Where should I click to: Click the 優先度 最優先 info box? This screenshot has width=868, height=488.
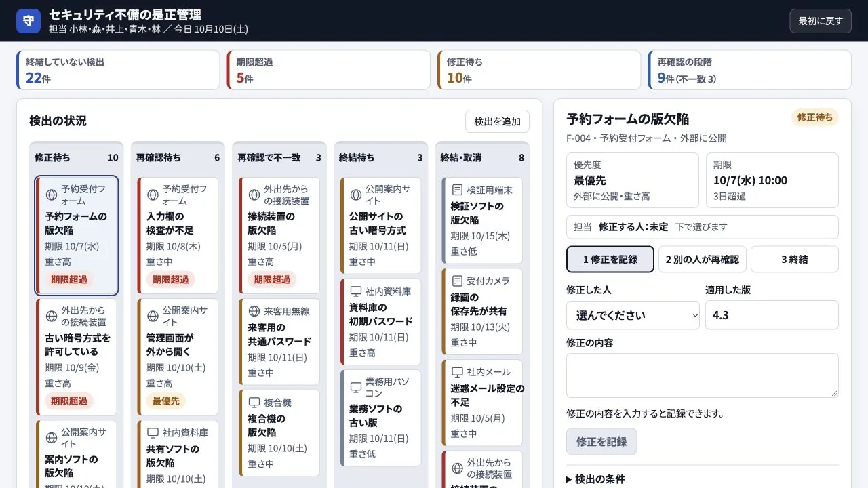point(633,180)
